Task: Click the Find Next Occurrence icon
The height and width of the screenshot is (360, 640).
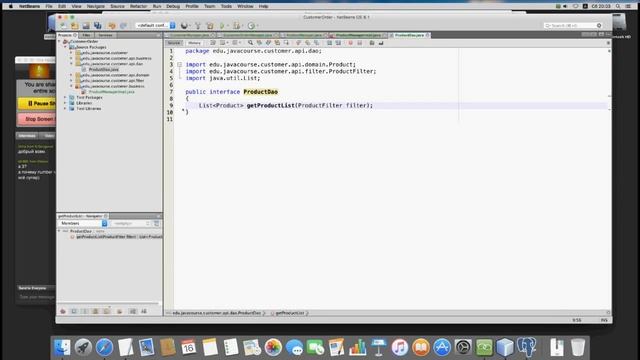Action: click(x=268, y=43)
